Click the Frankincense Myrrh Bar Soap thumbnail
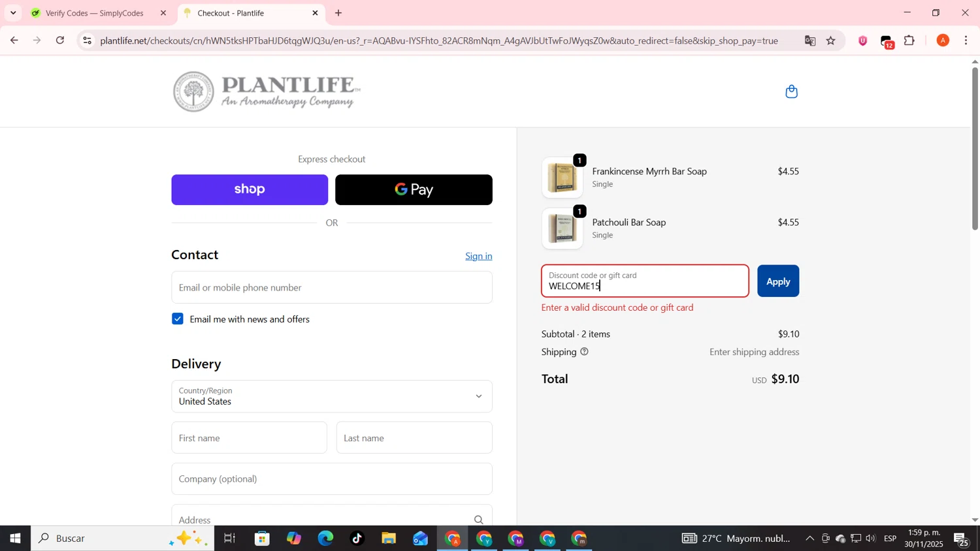Viewport: 980px width, 551px height. click(562, 178)
